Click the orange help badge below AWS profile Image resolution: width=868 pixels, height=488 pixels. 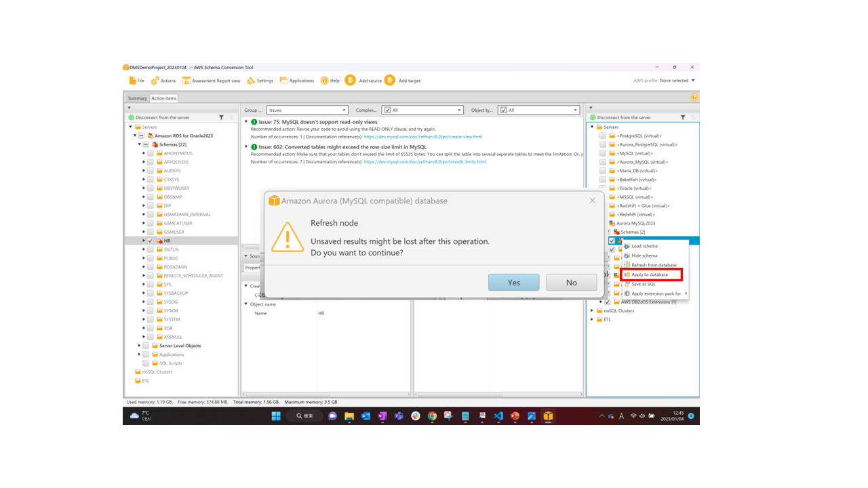(x=694, y=98)
